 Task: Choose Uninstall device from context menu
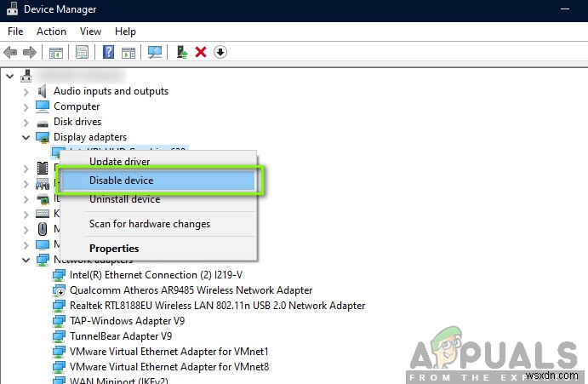[x=158, y=199]
